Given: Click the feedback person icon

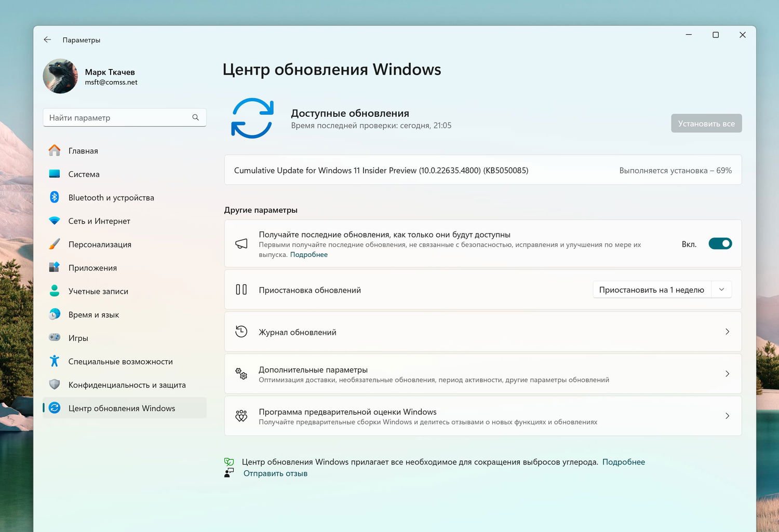Looking at the screenshot, I should point(229,473).
